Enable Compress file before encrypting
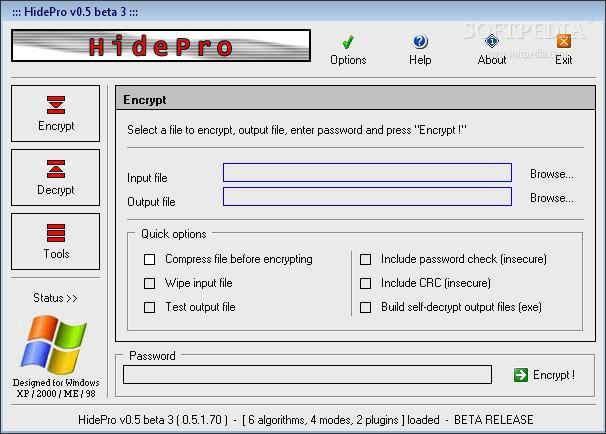 click(150, 259)
